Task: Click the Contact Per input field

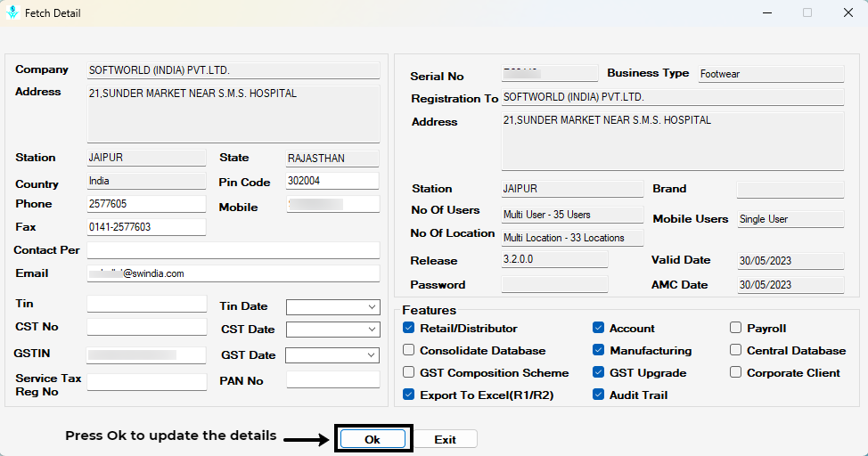Action: [233, 250]
